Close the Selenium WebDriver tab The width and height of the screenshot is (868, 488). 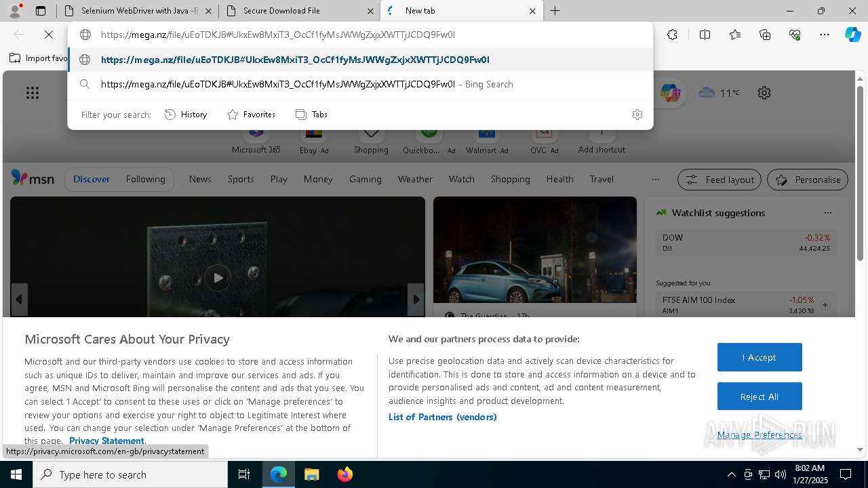[208, 11]
